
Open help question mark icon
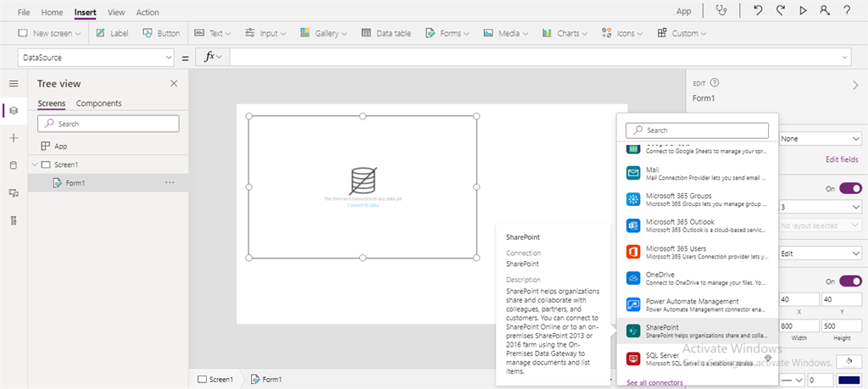click(x=847, y=10)
